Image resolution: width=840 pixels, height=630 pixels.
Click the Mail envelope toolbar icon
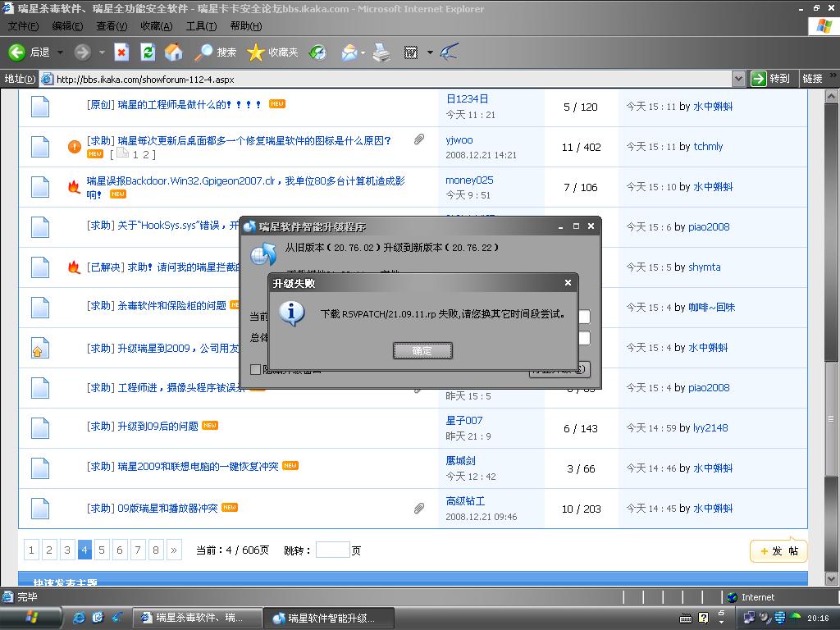pos(349,52)
